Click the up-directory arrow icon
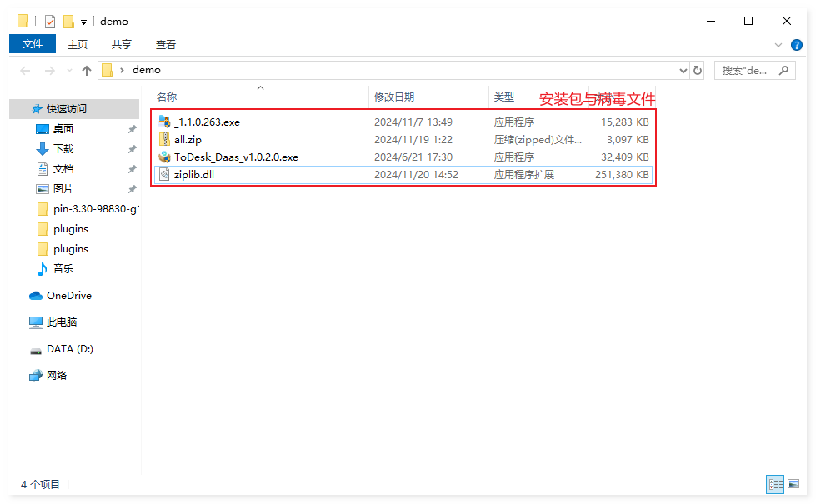 pyautogui.click(x=87, y=71)
